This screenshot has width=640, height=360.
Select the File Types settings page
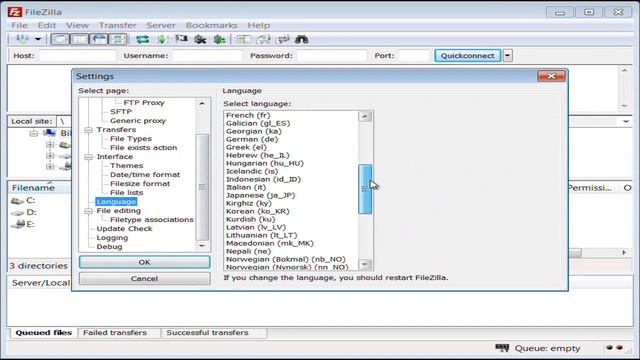click(x=131, y=139)
